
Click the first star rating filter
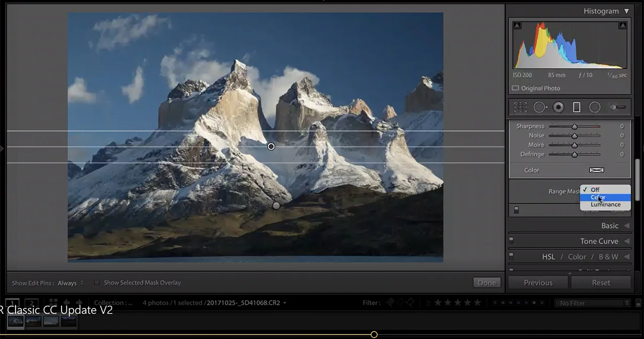(x=438, y=303)
